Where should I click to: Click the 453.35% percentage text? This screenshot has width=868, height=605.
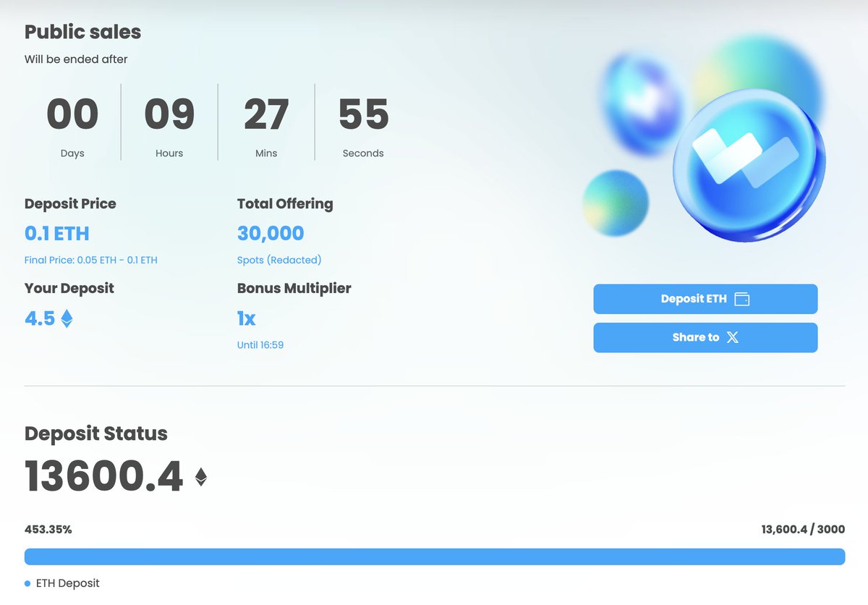click(48, 530)
